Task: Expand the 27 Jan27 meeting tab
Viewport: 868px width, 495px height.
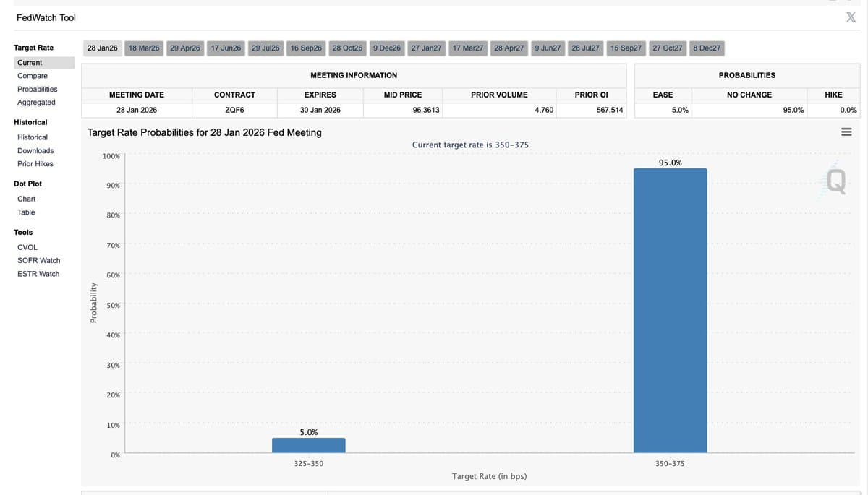Action: click(425, 48)
